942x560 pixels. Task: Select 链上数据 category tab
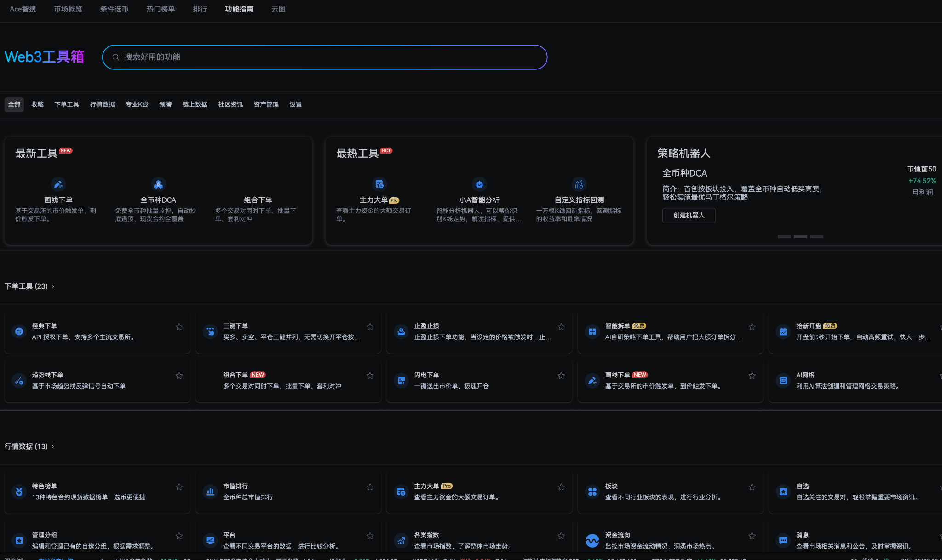coord(195,104)
